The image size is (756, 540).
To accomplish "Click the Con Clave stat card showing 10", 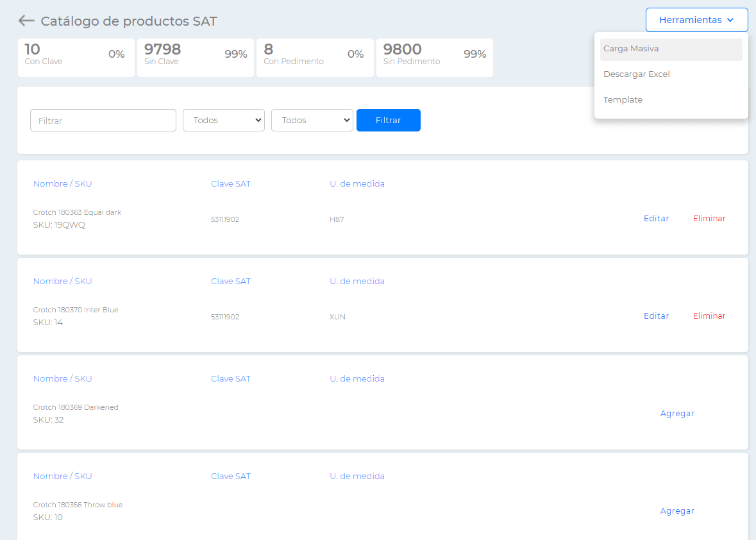I will coord(76,58).
